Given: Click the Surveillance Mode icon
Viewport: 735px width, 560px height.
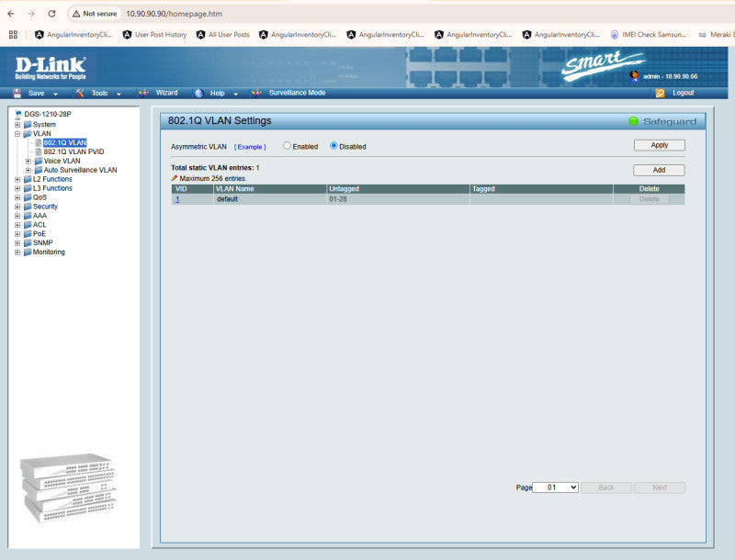Looking at the screenshot, I should [x=256, y=93].
